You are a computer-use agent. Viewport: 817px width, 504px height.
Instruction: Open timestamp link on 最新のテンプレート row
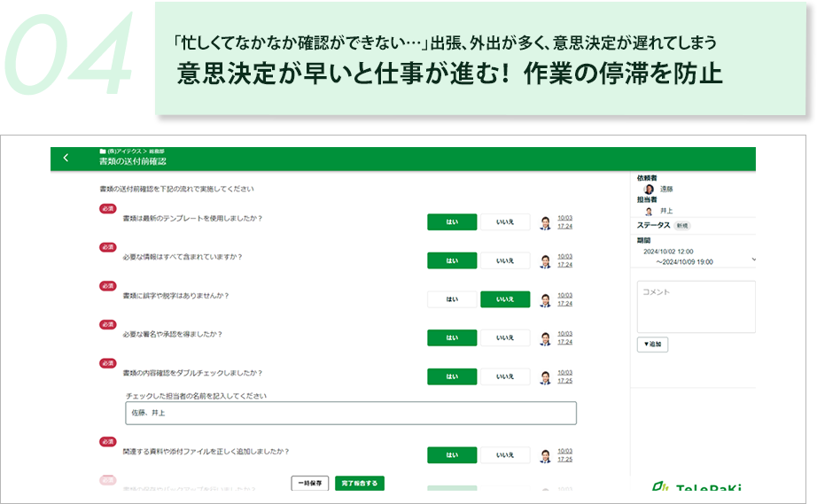[564, 221]
